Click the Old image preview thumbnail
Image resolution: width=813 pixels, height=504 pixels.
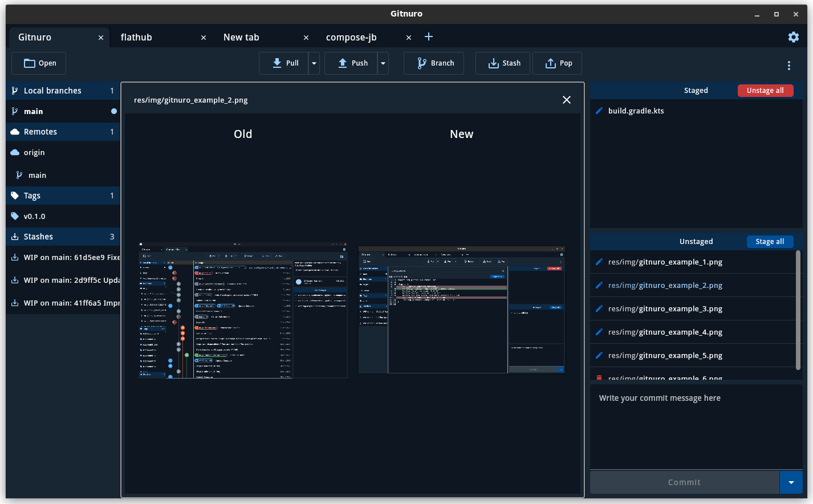243,310
